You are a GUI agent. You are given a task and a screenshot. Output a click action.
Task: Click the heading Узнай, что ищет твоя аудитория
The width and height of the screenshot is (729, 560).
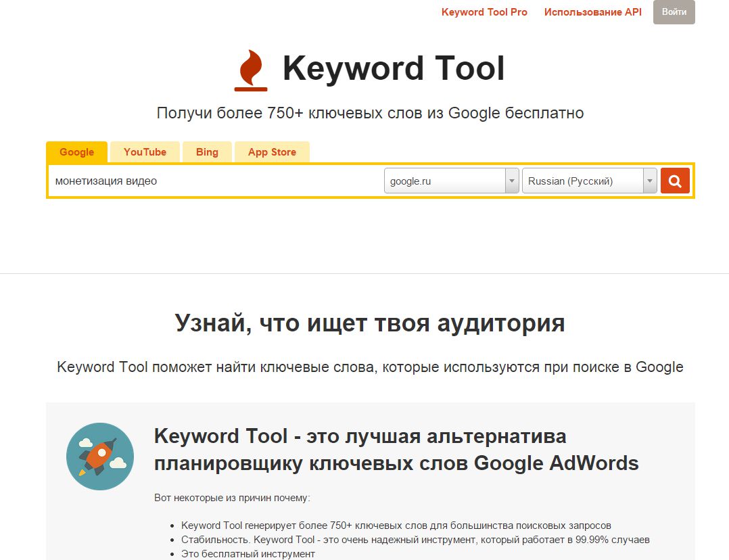[370, 323]
